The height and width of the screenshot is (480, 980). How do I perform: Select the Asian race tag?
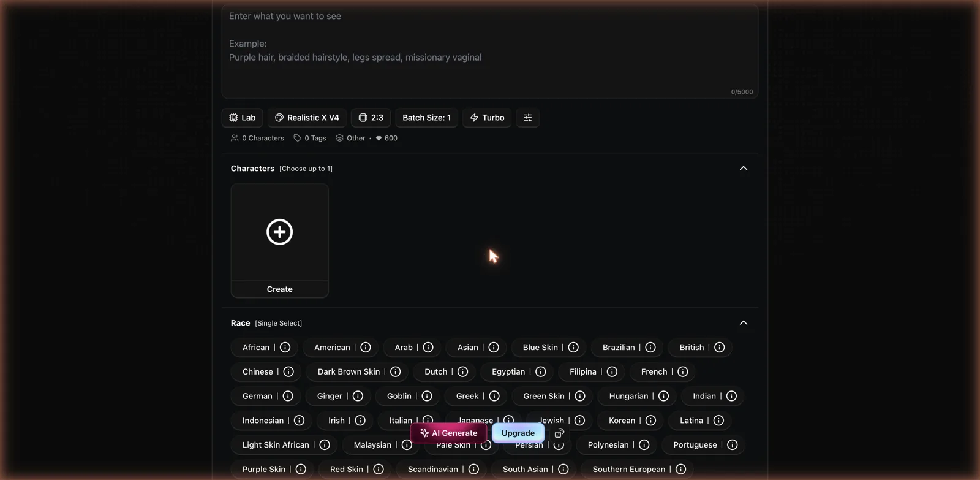(x=468, y=348)
